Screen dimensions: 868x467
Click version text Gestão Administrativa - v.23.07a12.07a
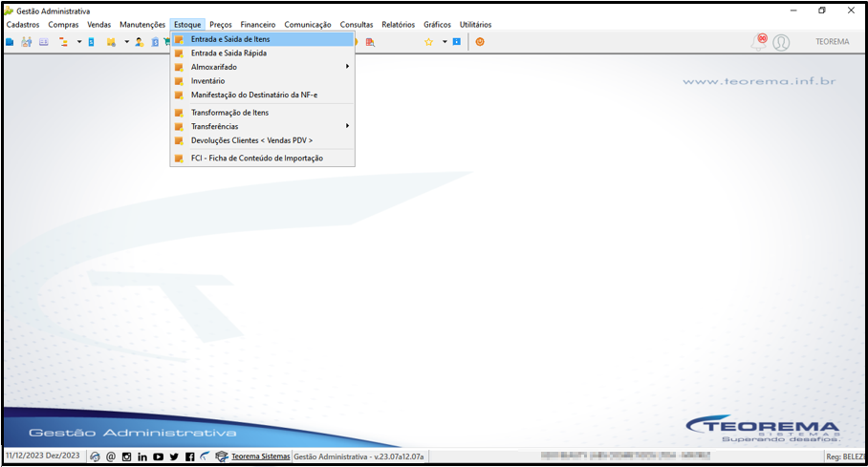click(358, 456)
